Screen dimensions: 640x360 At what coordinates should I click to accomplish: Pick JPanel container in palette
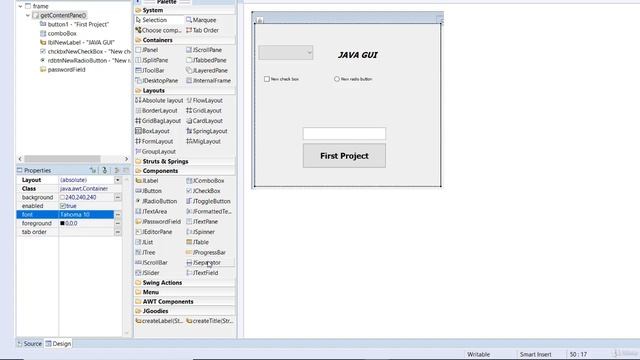147,50
